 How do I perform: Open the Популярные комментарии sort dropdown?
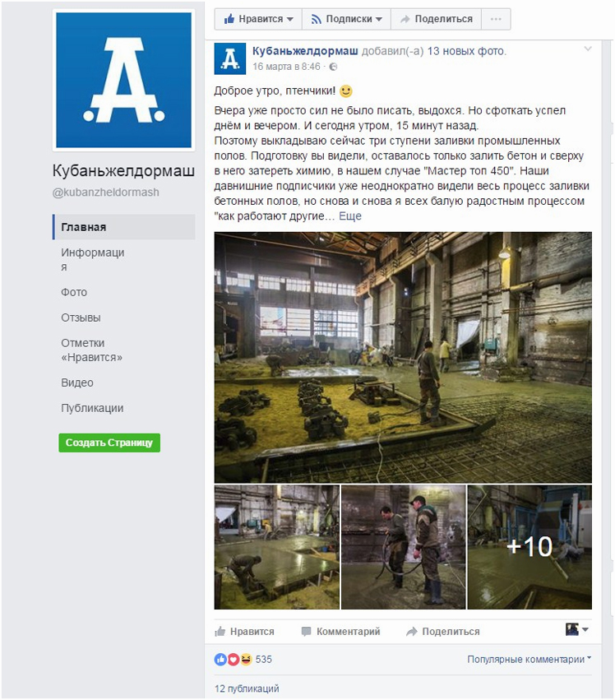tap(529, 659)
